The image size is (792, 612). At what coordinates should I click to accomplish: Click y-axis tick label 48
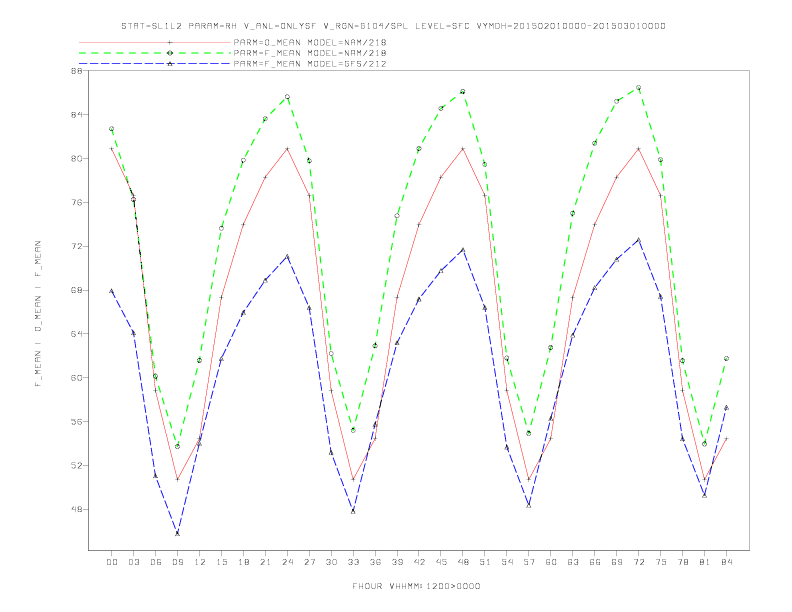[x=77, y=509]
